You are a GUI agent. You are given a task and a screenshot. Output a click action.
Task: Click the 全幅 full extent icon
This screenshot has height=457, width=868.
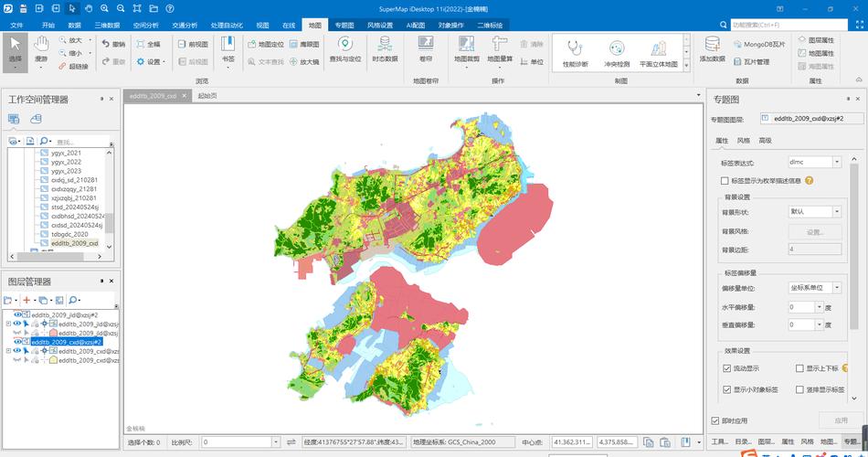pyautogui.click(x=147, y=44)
